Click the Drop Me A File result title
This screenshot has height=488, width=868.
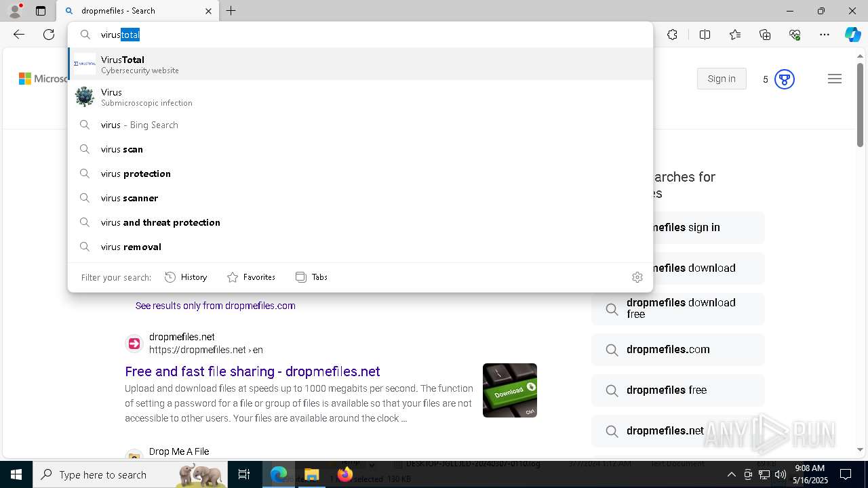(179, 451)
